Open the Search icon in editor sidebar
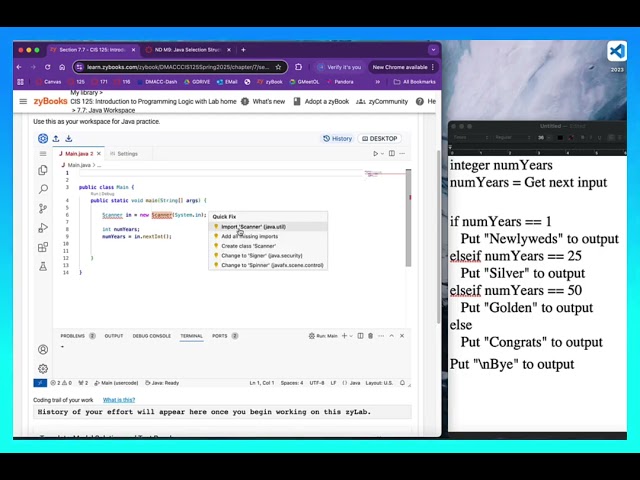Screen dimensions: 640x480 43,189
